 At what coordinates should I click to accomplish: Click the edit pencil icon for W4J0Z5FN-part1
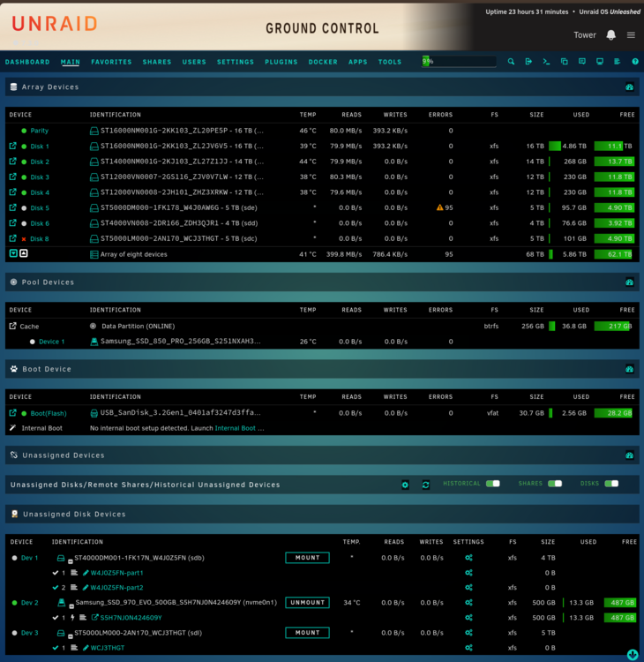pyautogui.click(x=86, y=573)
